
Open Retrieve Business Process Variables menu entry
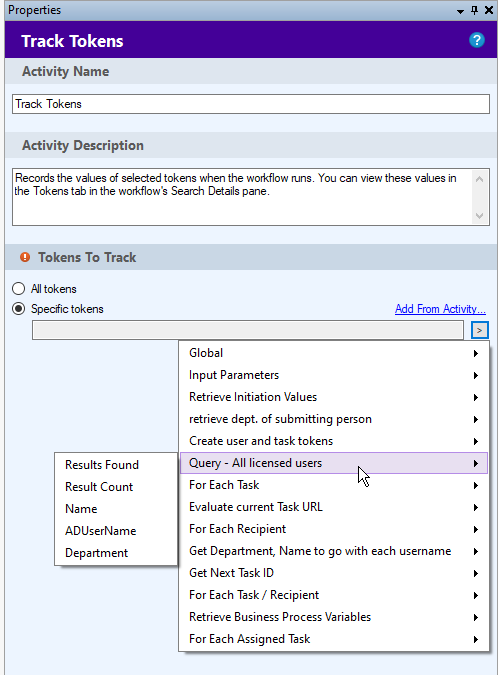334,617
